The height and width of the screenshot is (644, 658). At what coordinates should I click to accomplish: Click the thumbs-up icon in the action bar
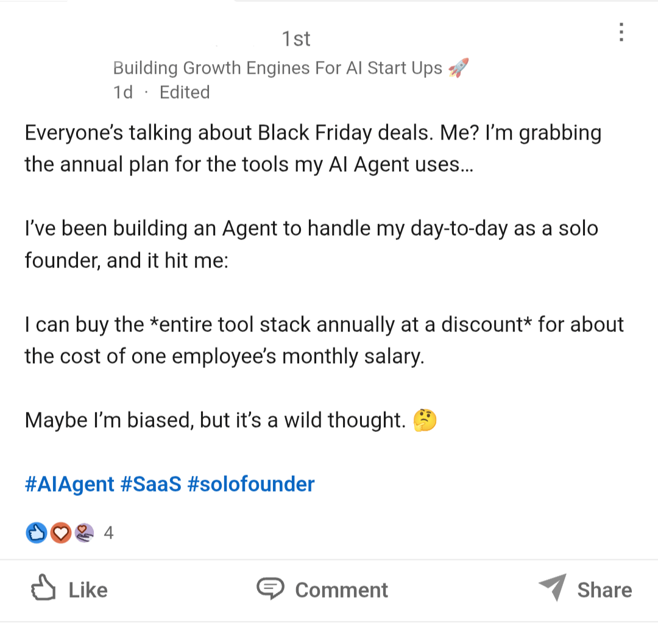coord(43,589)
